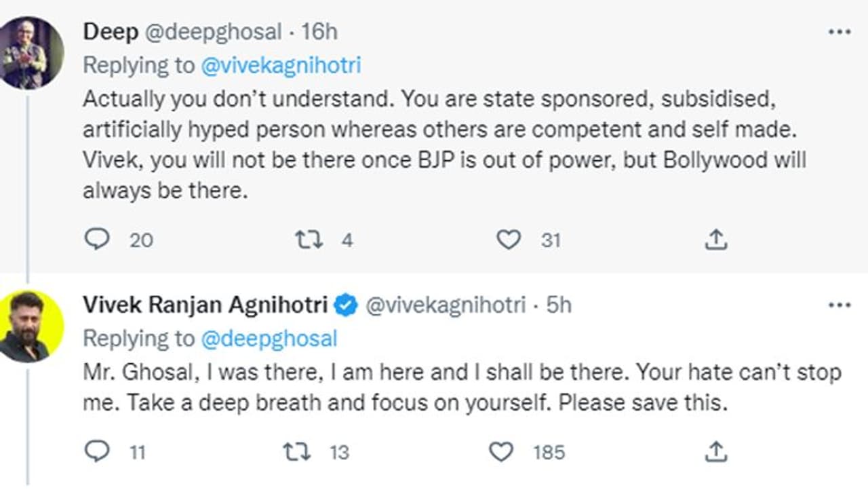
Task: Reply to Vivek Ranjan Agnihotri's tweet
Action: [x=98, y=451]
